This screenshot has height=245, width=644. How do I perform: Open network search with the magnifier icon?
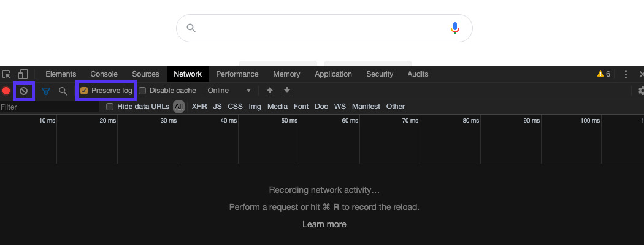63,91
